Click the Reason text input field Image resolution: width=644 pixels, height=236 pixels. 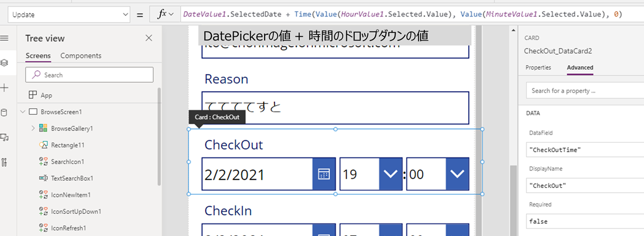click(335, 108)
